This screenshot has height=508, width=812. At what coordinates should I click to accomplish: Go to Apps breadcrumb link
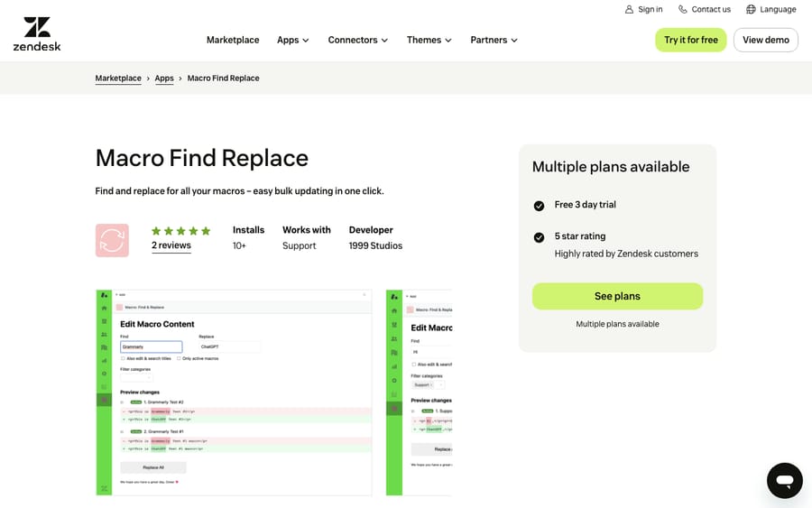click(x=164, y=79)
